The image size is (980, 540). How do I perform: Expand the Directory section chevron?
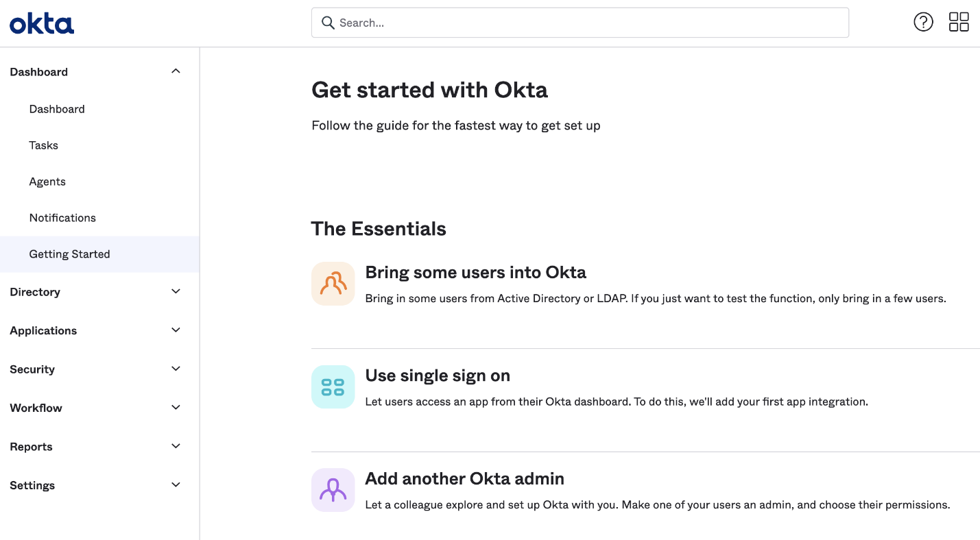(x=176, y=291)
